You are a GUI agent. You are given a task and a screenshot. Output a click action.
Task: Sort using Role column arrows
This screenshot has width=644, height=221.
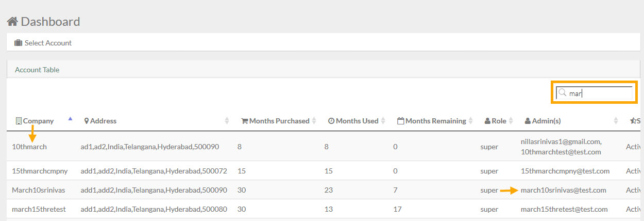511,121
